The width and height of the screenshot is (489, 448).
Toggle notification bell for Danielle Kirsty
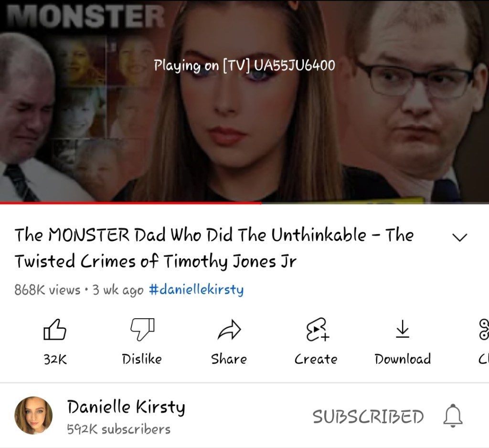coord(453,416)
